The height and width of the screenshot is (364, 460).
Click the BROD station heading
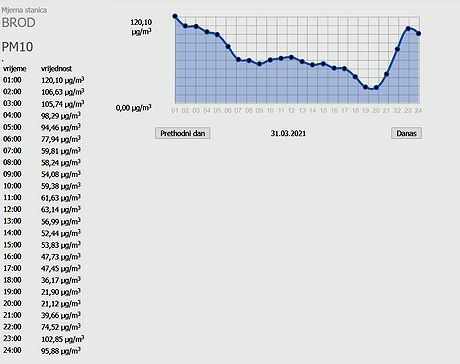pos(18,23)
